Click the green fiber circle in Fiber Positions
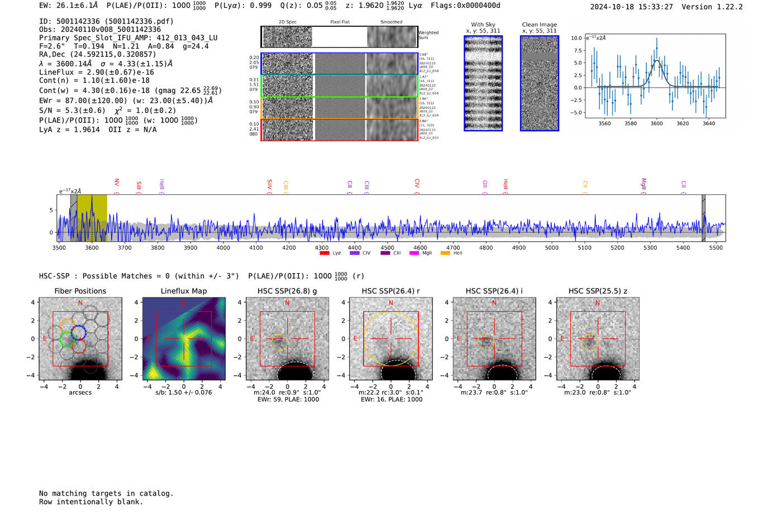 [x=67, y=339]
